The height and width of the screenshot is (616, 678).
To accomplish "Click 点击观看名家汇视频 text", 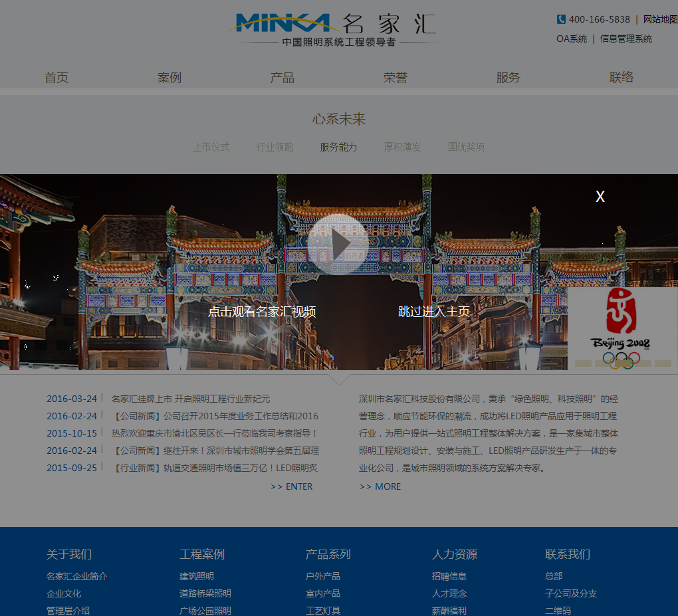I will point(262,312).
